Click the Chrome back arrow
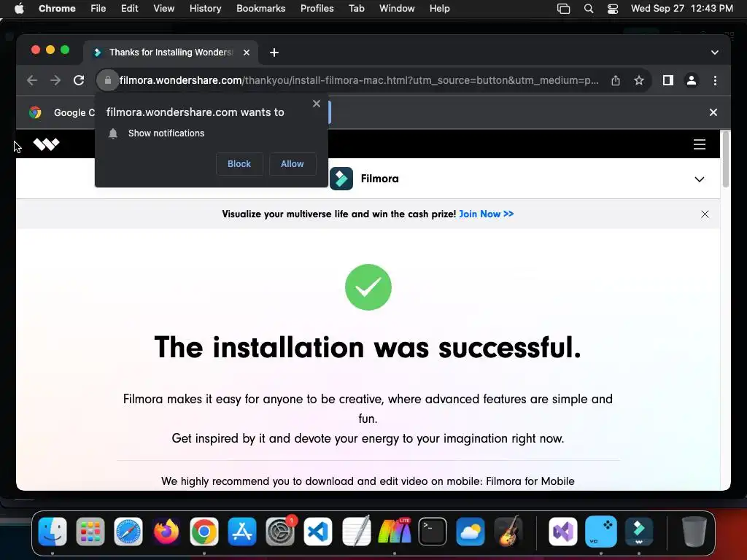This screenshot has height=560, width=747. pos(32,80)
